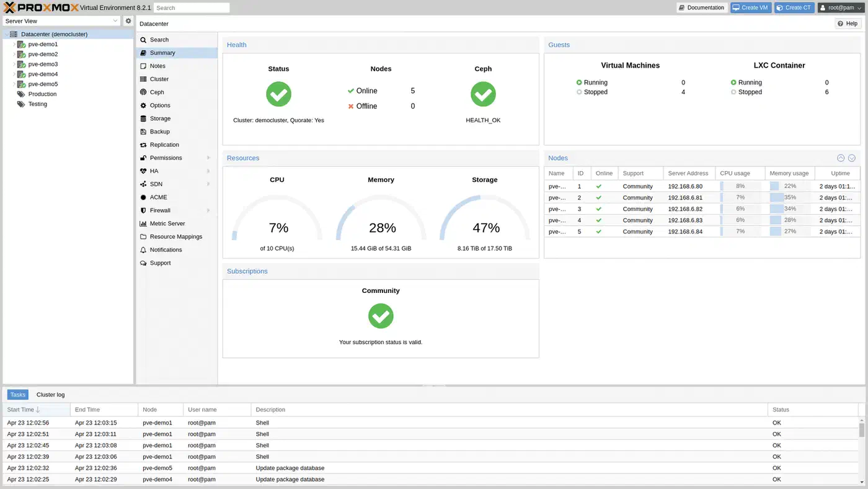The width and height of the screenshot is (868, 489).
Task: Open Metric Server from the sidebar
Action: pyautogui.click(x=167, y=223)
